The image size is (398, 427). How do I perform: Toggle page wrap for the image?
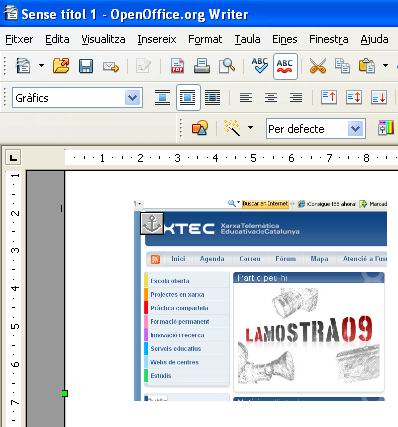188,98
